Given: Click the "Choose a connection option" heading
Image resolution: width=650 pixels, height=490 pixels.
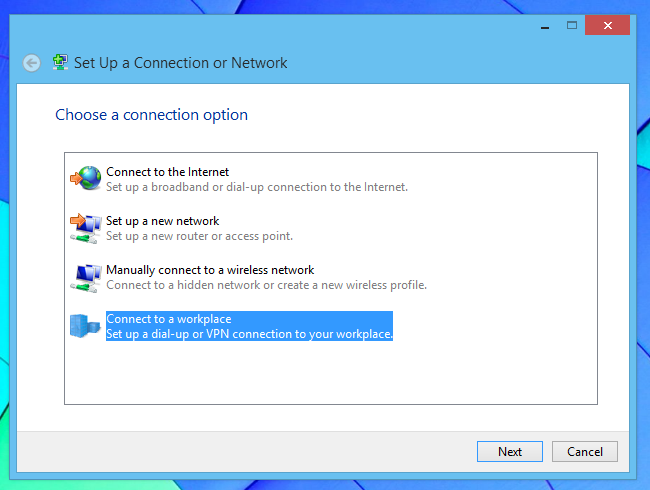Looking at the screenshot, I should click(x=151, y=115).
